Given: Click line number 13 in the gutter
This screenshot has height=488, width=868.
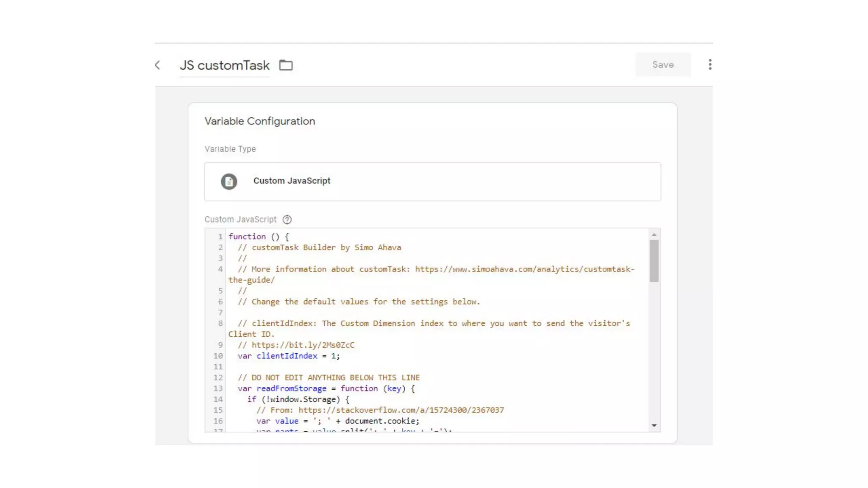Looking at the screenshot, I should click(x=218, y=388).
